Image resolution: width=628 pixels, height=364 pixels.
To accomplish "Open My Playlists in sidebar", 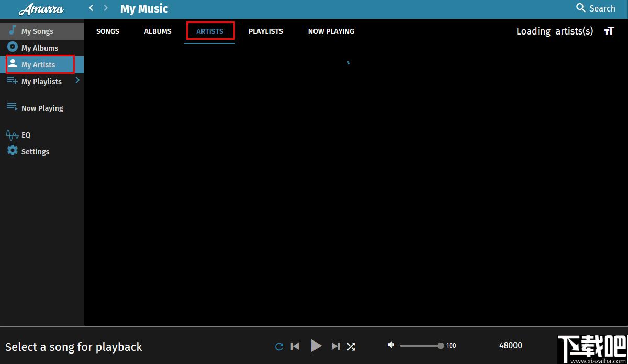I will point(41,82).
